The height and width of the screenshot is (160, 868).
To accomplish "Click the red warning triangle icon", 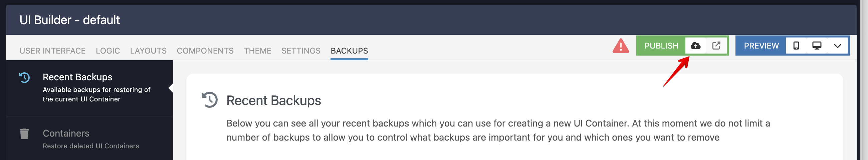I will pyautogui.click(x=621, y=46).
